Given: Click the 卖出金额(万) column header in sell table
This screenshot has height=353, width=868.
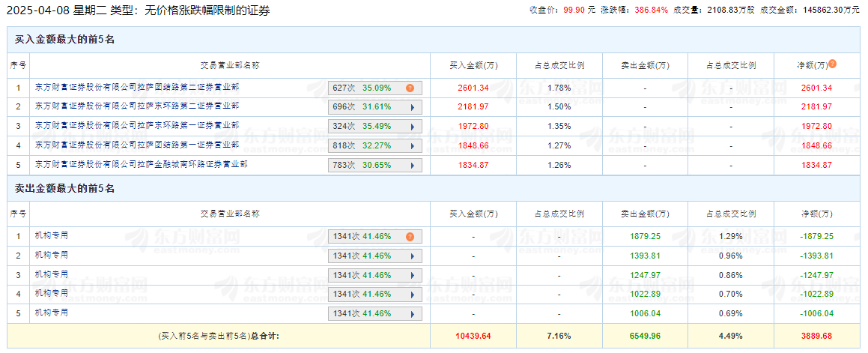Looking at the screenshot, I should (x=645, y=214).
